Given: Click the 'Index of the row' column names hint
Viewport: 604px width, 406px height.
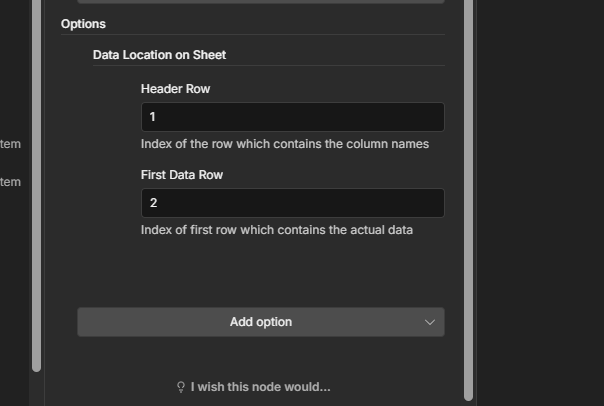Looking at the screenshot, I should pyautogui.click(x=285, y=144).
